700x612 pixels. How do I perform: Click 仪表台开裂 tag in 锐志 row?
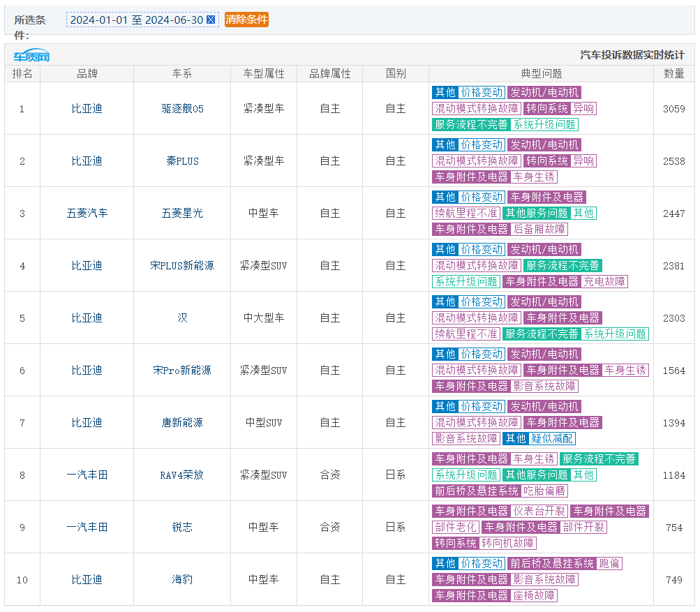point(539,511)
